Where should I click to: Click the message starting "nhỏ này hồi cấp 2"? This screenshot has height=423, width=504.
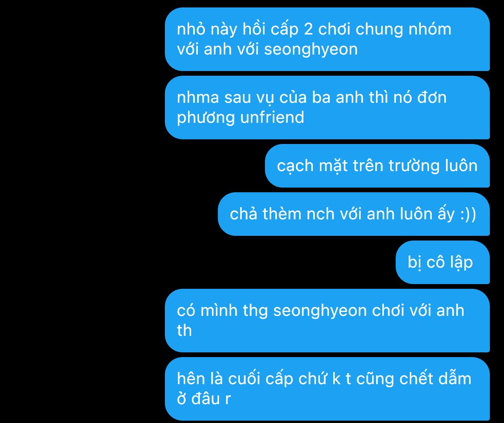coord(327,39)
